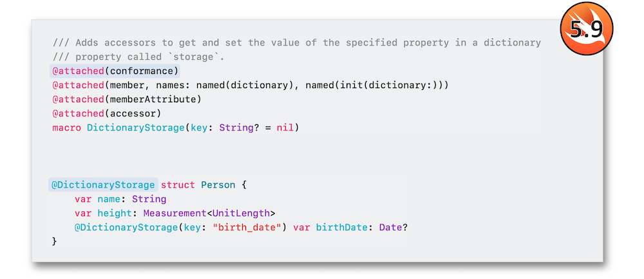The image size is (644, 279).
Task: Click the Date? type annotation
Action: click(x=393, y=228)
